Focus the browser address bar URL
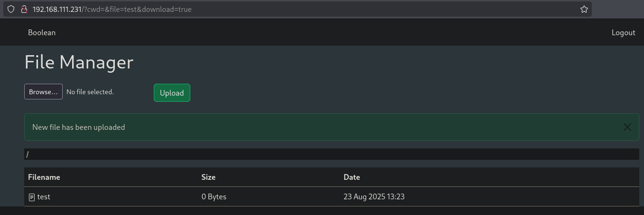The width and height of the screenshot is (644, 215). (x=112, y=9)
